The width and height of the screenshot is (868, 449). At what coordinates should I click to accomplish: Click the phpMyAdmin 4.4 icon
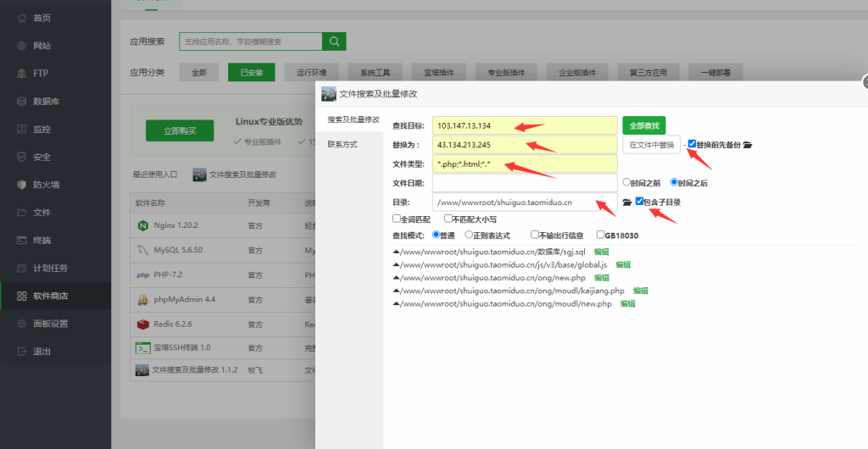(142, 300)
